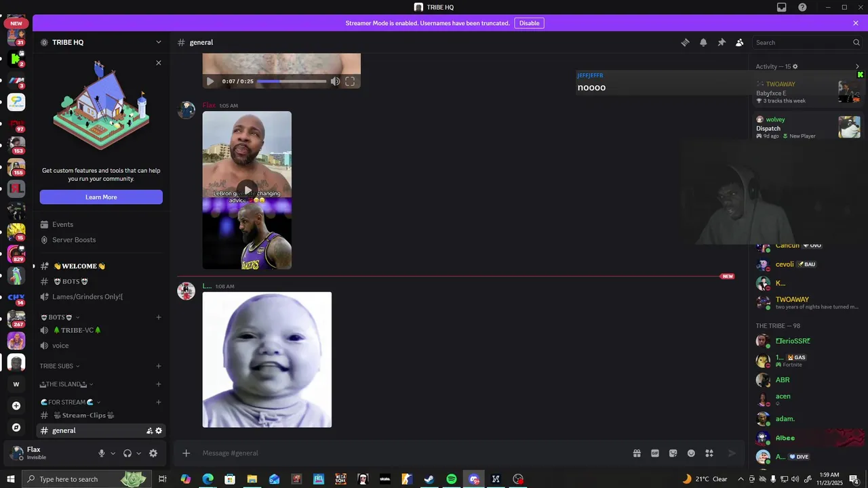Open the BOTS text channel
Viewport: 868px width, 488px height.
[101, 281]
